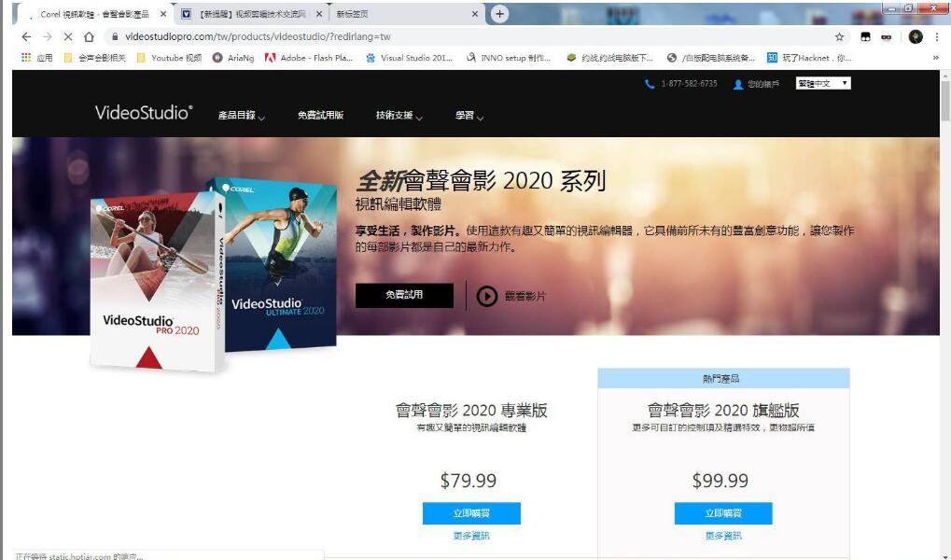Click the address bar URL field

(473, 37)
